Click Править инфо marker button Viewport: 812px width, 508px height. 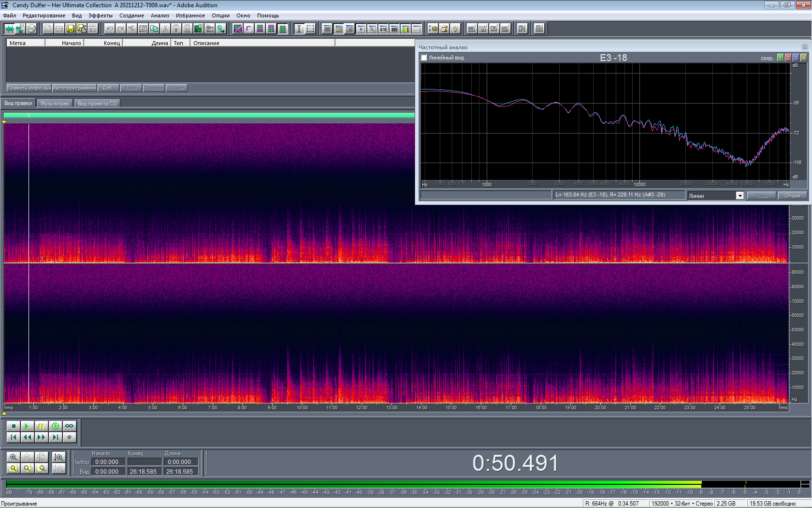pyautogui.click(x=29, y=88)
